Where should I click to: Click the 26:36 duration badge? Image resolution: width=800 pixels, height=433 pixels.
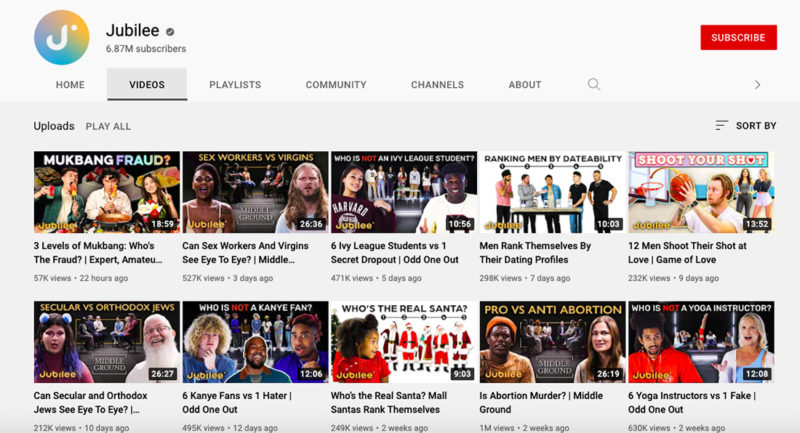(x=311, y=224)
